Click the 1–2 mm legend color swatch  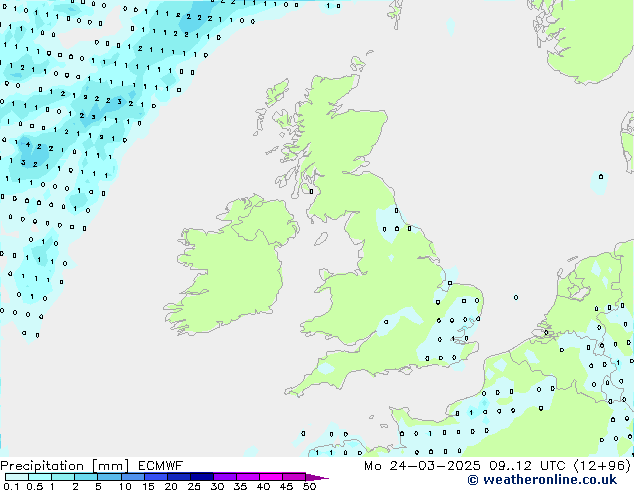tap(63, 477)
